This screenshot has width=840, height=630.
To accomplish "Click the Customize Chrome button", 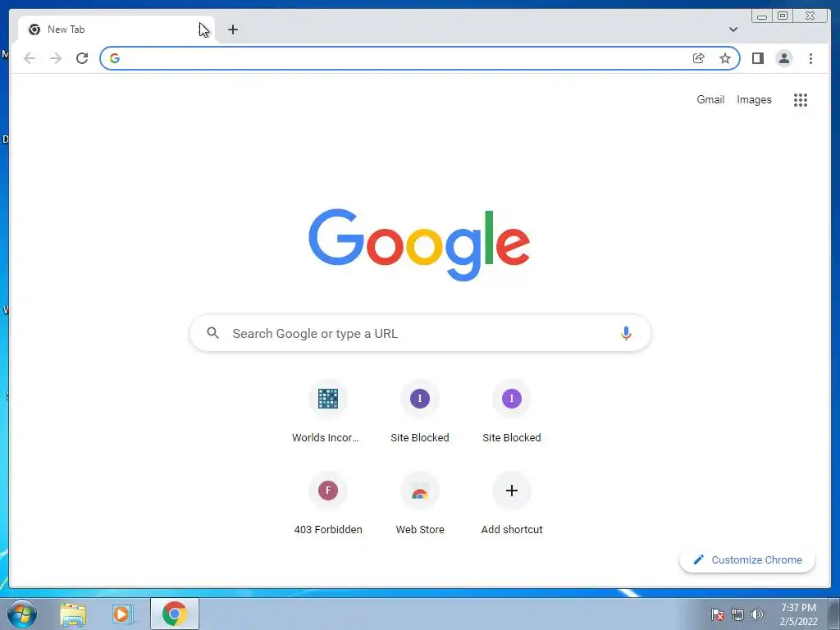I will pos(747,559).
